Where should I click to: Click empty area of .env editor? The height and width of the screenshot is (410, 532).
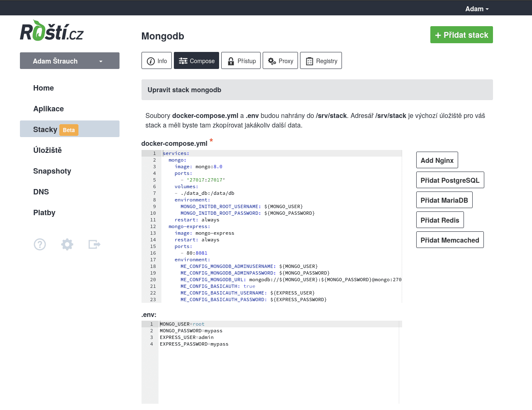pyautogui.click(x=278, y=376)
